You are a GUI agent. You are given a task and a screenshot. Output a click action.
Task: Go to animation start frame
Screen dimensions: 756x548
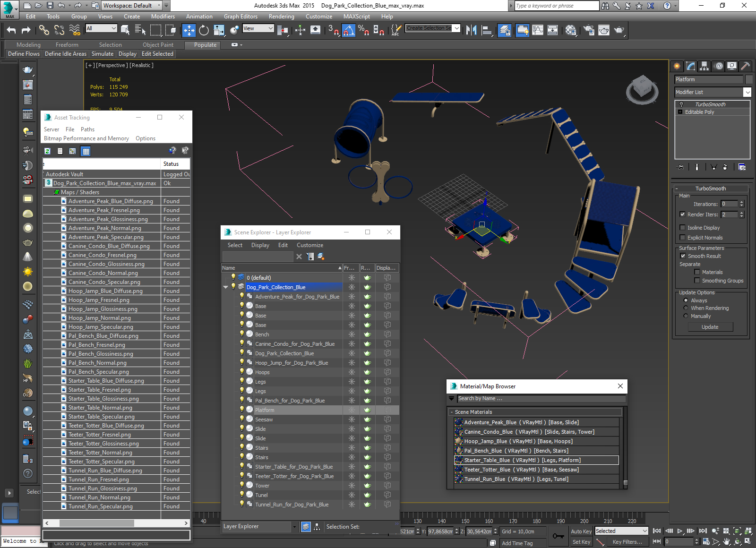657,531
